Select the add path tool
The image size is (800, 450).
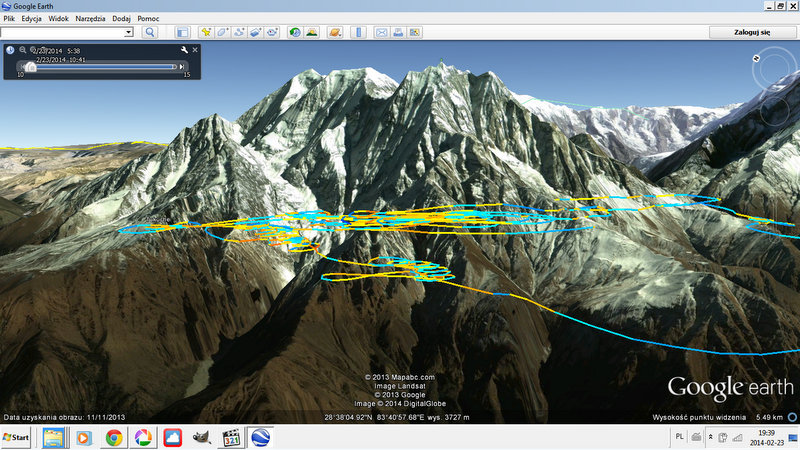click(240, 32)
